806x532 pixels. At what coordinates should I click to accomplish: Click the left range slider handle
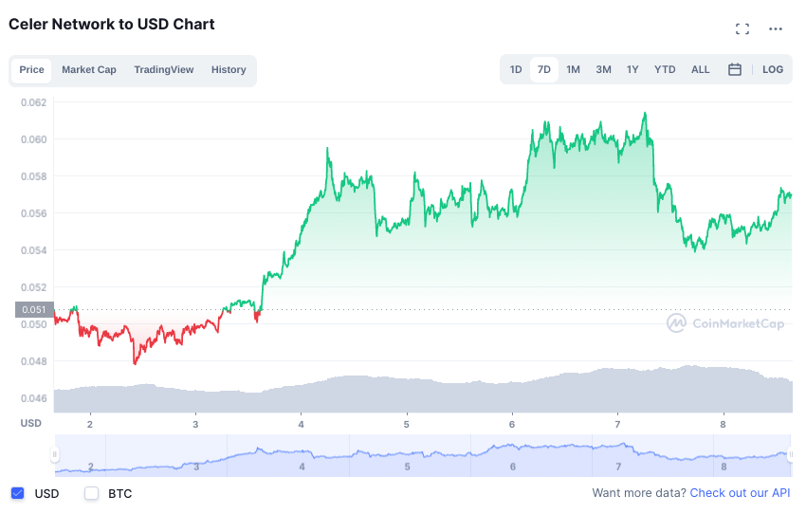(55, 455)
